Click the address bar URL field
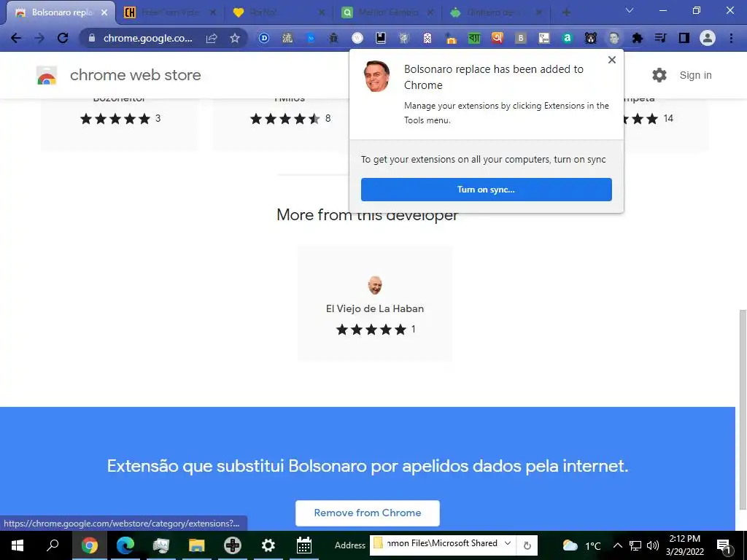 [148, 38]
